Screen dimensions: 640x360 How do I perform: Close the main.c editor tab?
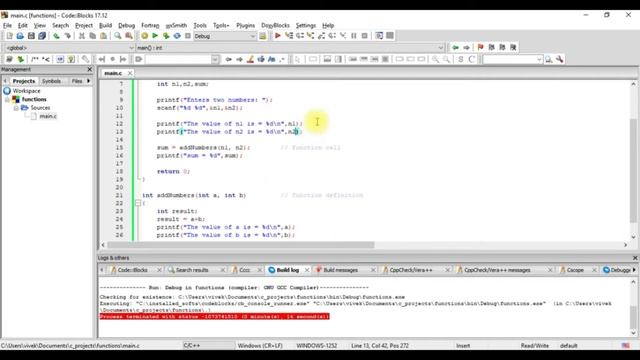click(x=130, y=73)
